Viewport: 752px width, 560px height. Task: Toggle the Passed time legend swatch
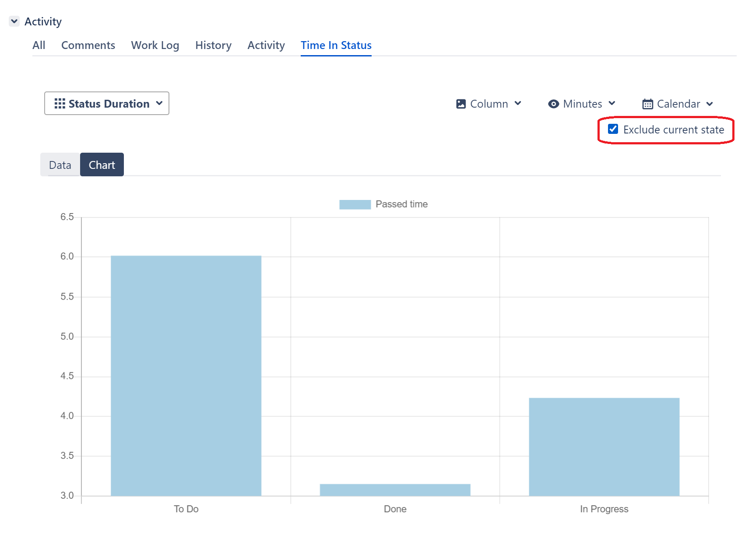tap(355, 204)
